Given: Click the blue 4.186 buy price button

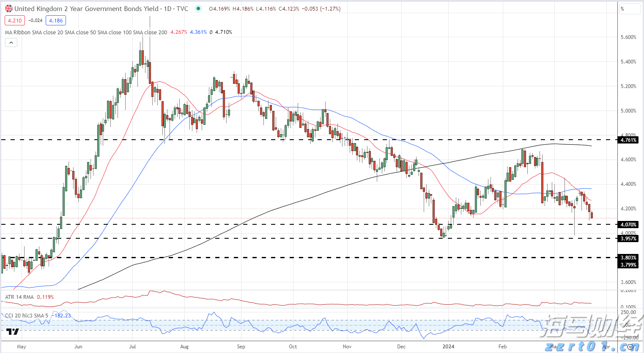Looking at the screenshot, I should [56, 20].
